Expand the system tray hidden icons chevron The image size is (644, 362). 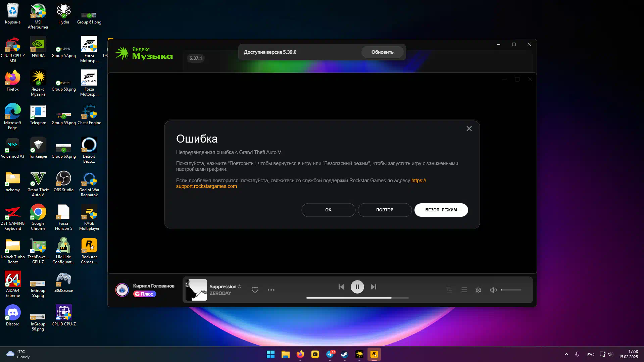566,354
